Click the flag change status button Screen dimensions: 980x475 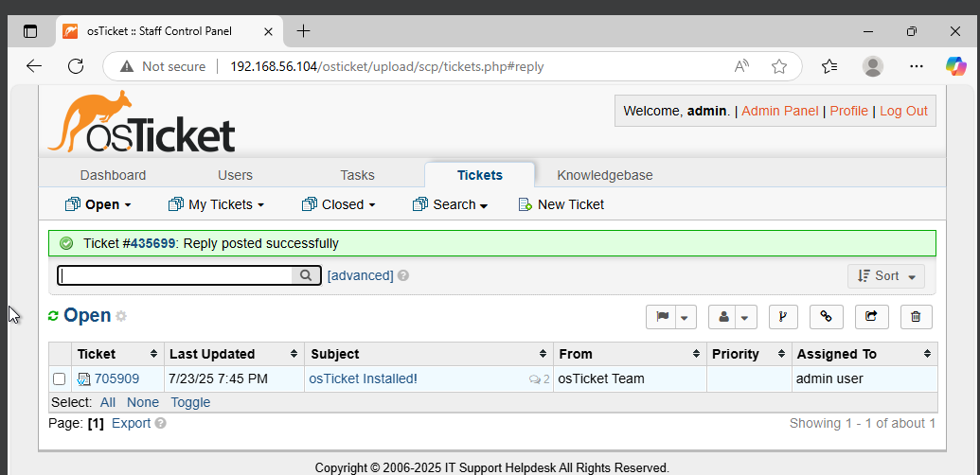[663, 316]
